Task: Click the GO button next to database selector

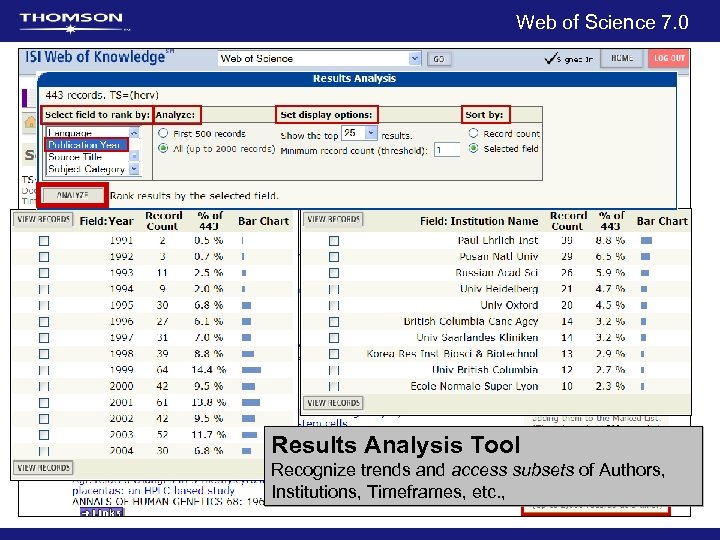Action: pos(439,59)
